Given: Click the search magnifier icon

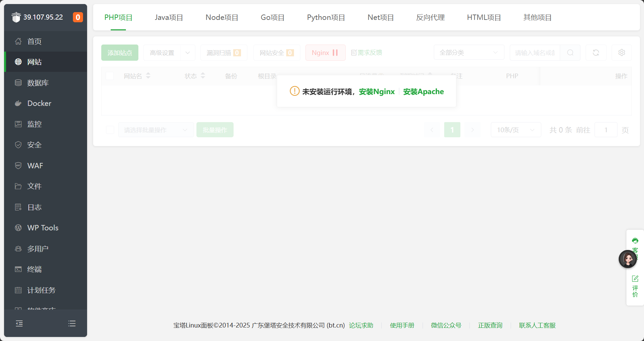Looking at the screenshot, I should point(570,53).
